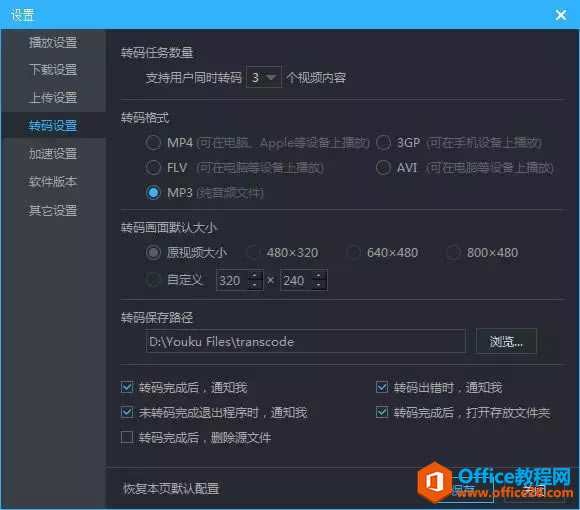
Task: Expand the simultaneous transcode count dropdown
Action: point(264,77)
